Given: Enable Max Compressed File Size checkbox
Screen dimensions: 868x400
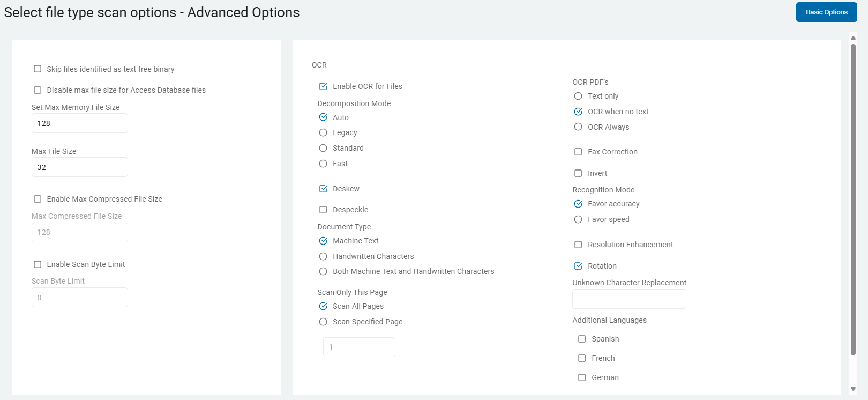Looking at the screenshot, I should (38, 199).
